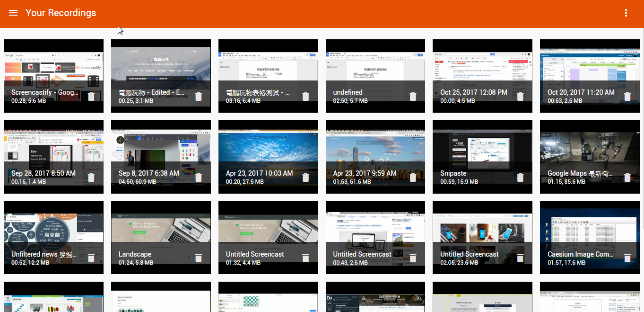
Task: Click the 01:15, 85.6 MB details text
Action: (566, 182)
